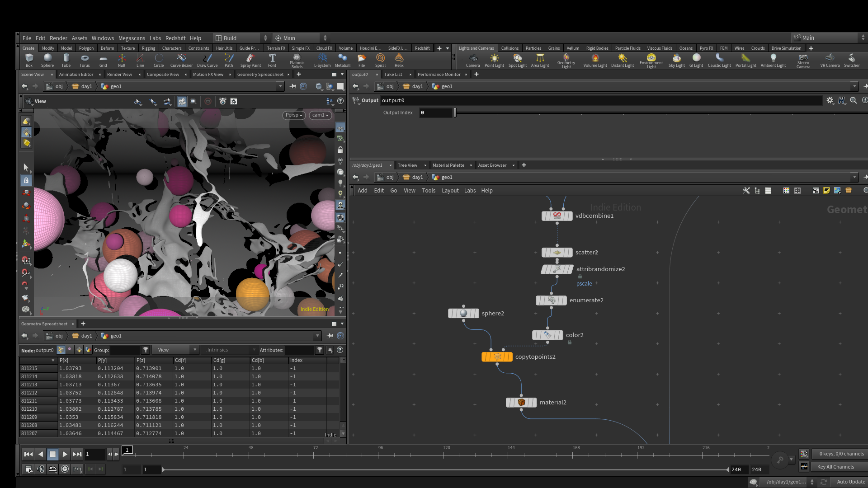Viewport: 868px width, 488px height.
Task: Click the Group input field in spreadsheet
Action: click(x=125, y=350)
